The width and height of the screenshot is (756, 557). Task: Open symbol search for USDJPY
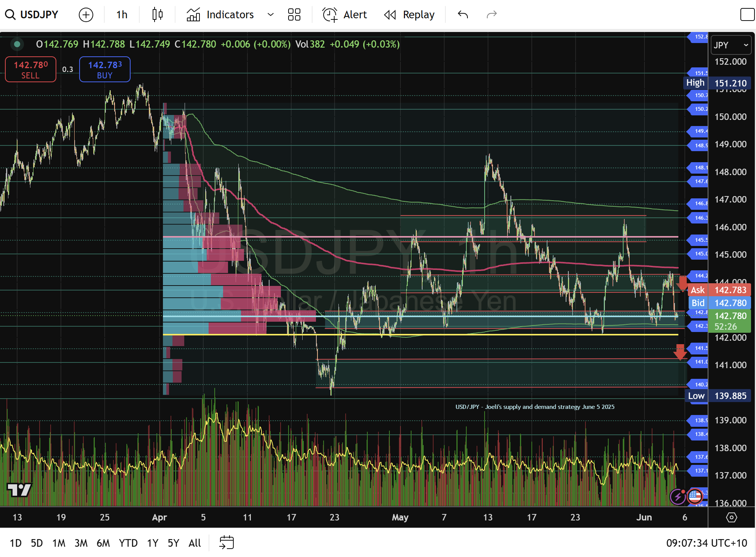(x=32, y=14)
